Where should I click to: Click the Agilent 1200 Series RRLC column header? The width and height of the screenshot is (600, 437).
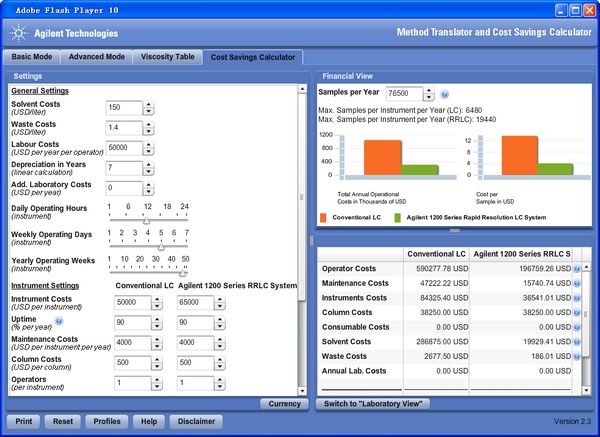tap(522, 254)
